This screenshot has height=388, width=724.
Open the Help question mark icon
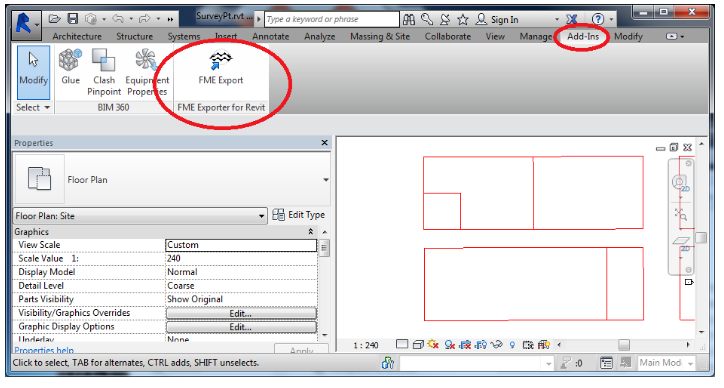[x=598, y=19]
